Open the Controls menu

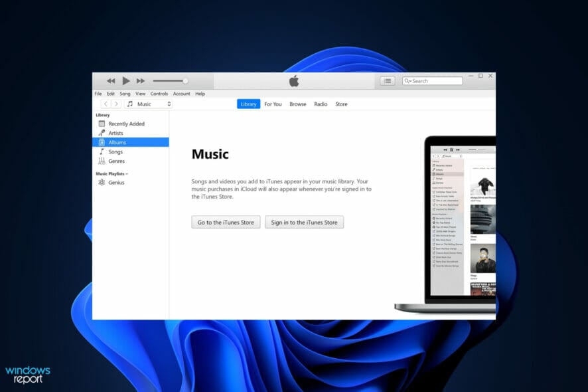[159, 94]
